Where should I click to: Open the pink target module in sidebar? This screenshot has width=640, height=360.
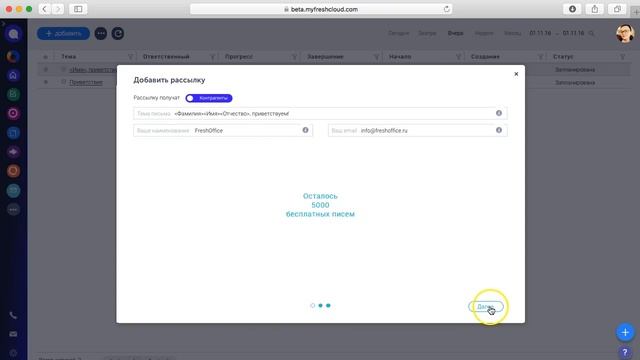[13, 113]
